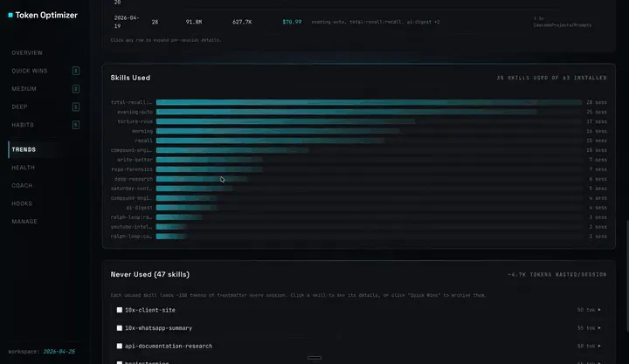Click the youtube-intel… skill label
The height and width of the screenshot is (364, 629).
click(x=132, y=227)
